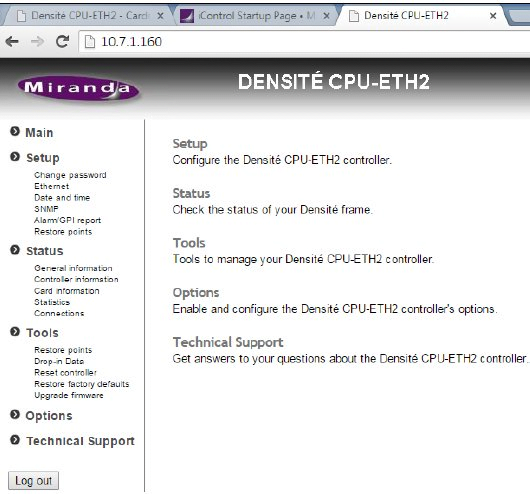Click the Log out button
The height and width of the screenshot is (494, 530).
point(33,480)
